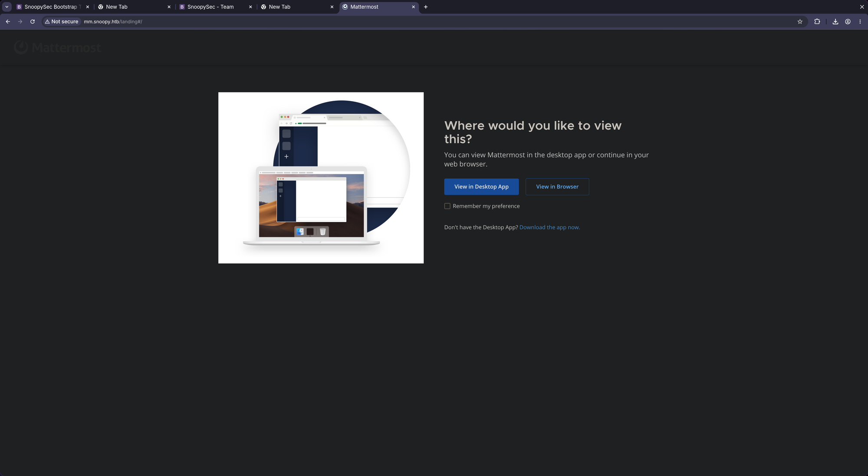This screenshot has height=476, width=868.
Task: Click the browser back arrow
Action: click(x=8, y=22)
